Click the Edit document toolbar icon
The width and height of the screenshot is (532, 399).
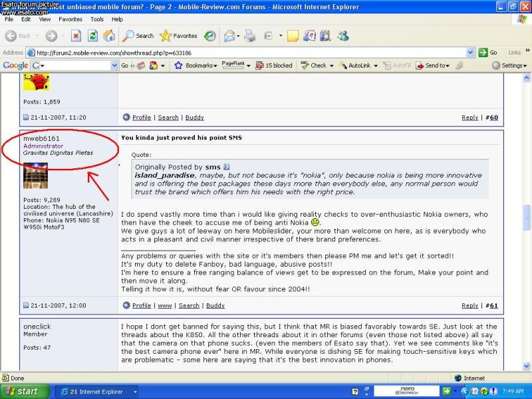(x=269, y=36)
